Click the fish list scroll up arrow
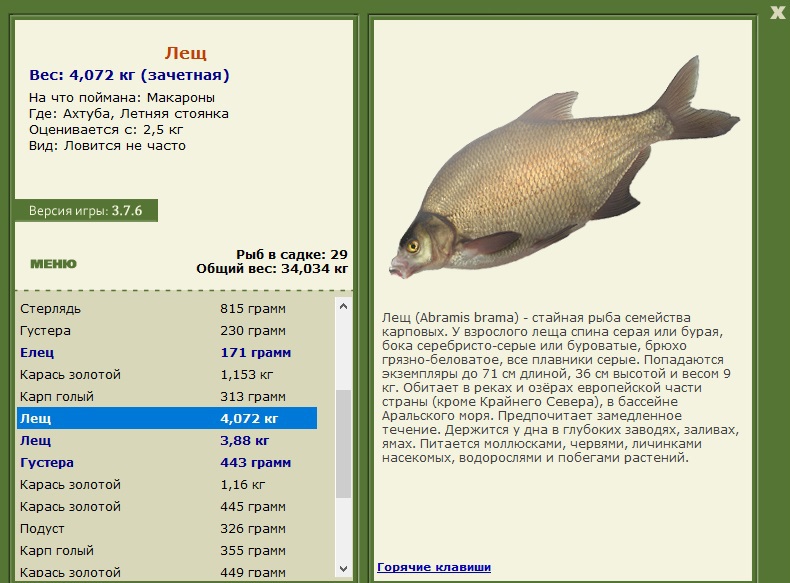Screen dimensions: 790x583 tap(344, 306)
